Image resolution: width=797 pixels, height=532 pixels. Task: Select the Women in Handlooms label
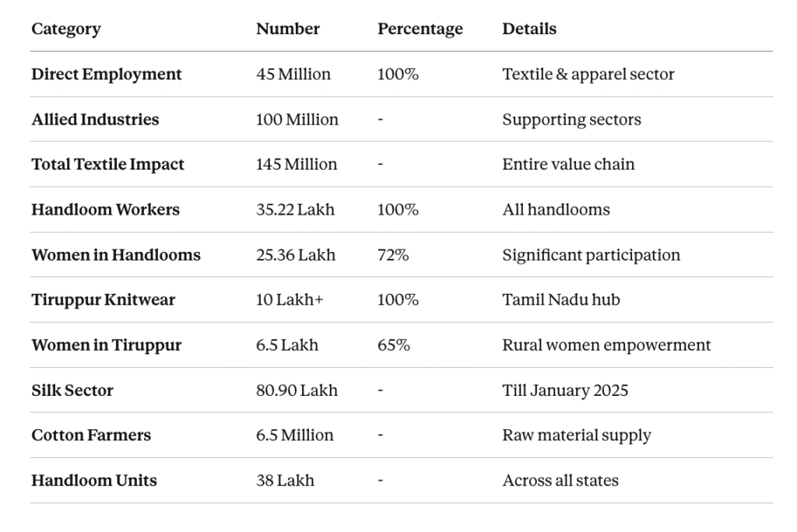116,255
